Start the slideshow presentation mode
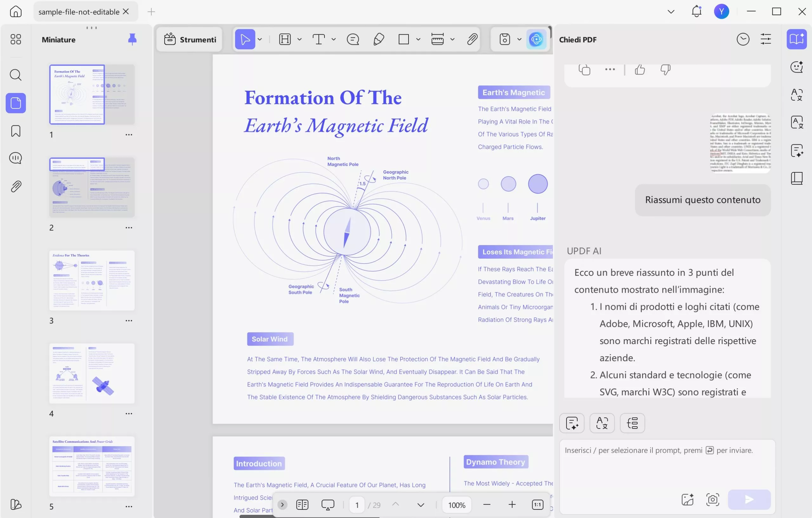Screen dimensions: 812x518 click(x=327, y=505)
